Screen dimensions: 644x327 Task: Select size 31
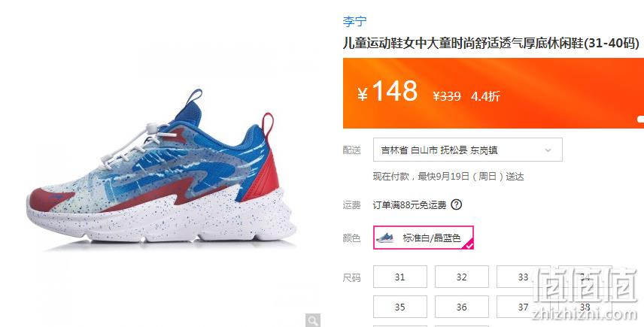[400, 277]
